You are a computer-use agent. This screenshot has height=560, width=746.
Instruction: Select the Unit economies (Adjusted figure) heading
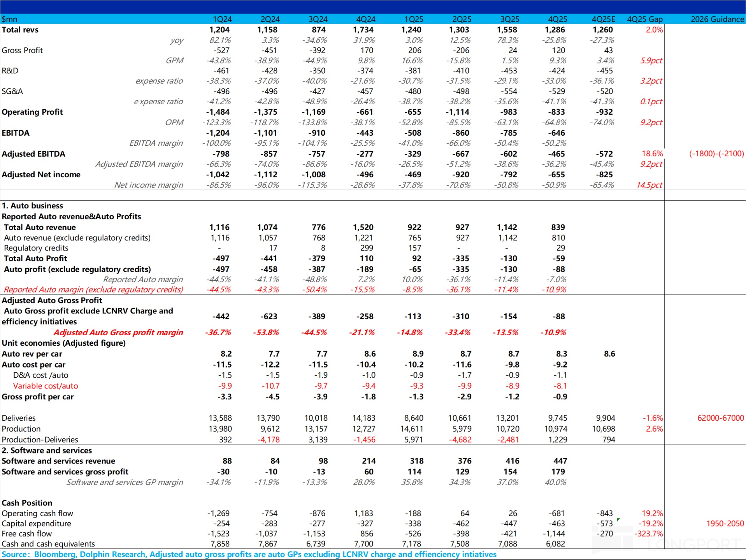point(63,343)
